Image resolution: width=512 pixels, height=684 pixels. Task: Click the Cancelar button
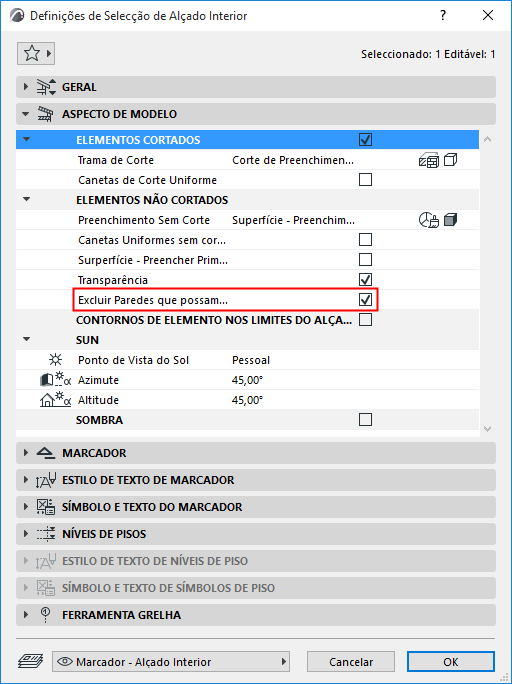coord(351,662)
